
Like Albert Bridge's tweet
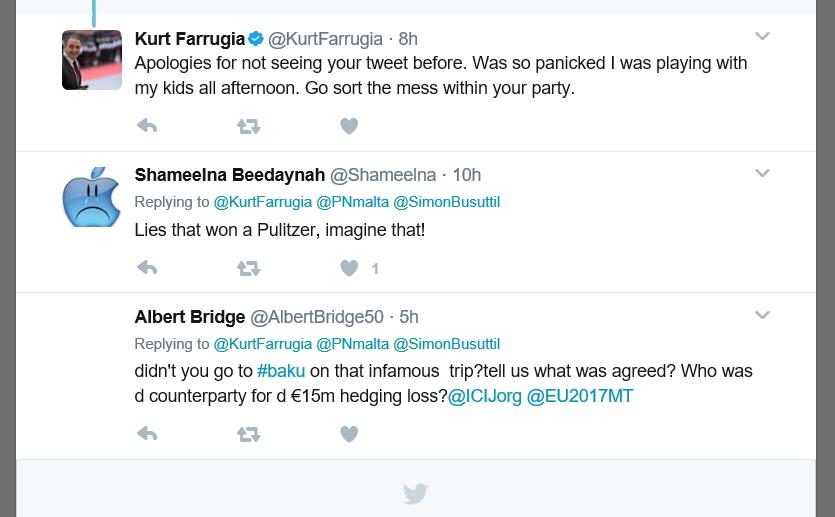click(349, 434)
